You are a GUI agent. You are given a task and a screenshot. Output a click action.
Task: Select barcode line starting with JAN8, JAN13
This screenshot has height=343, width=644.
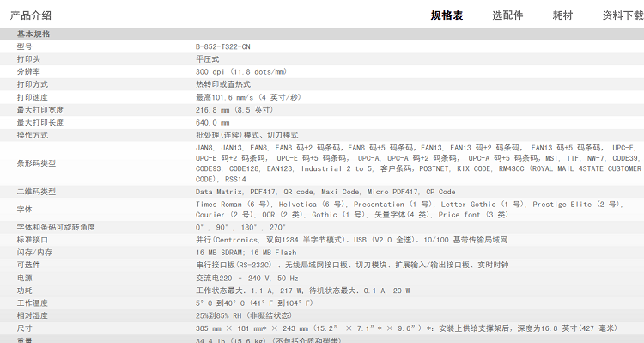pyautogui.click(x=416, y=148)
